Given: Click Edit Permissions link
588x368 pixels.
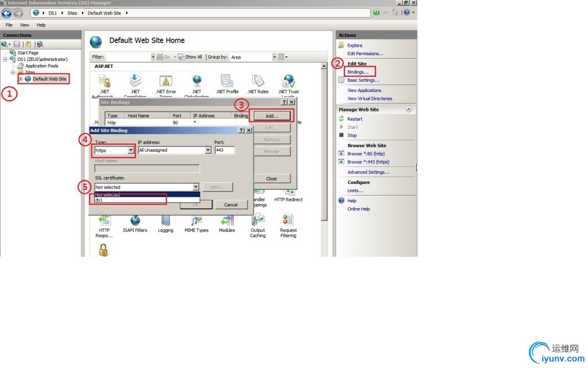Looking at the screenshot, I should click(x=365, y=53).
